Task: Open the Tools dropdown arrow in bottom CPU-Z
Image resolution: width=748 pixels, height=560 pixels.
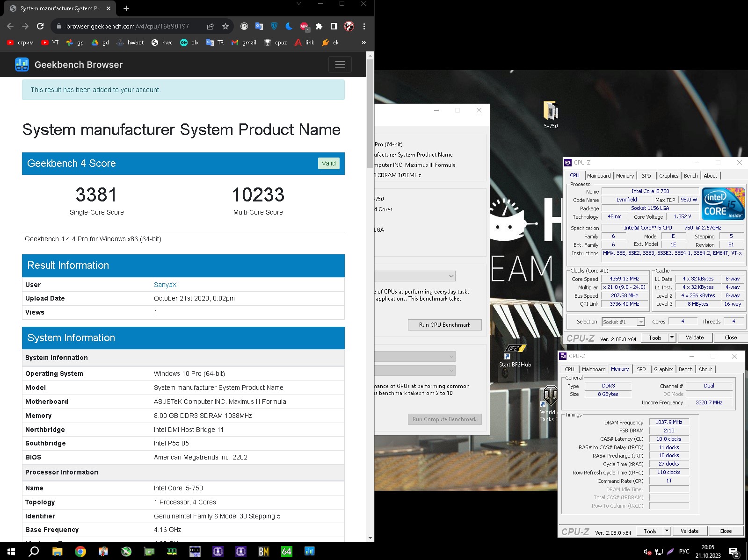Action: pos(667,531)
